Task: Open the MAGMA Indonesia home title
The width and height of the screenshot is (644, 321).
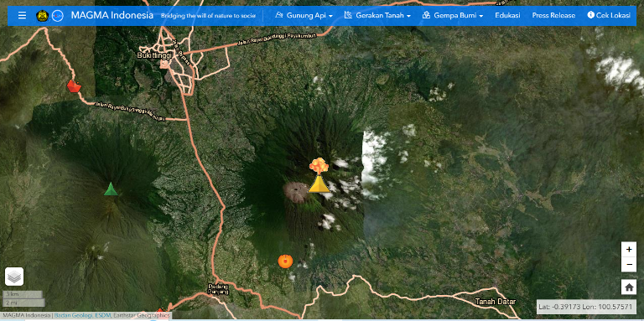Action: pyautogui.click(x=112, y=16)
